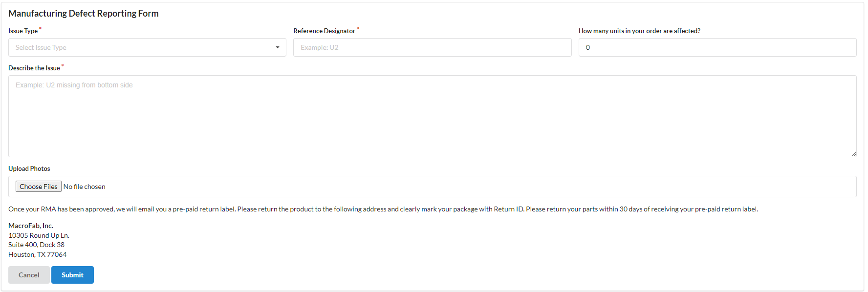Click the Issue Type field label
Viewport: 868px width, 292px height.
tap(23, 31)
